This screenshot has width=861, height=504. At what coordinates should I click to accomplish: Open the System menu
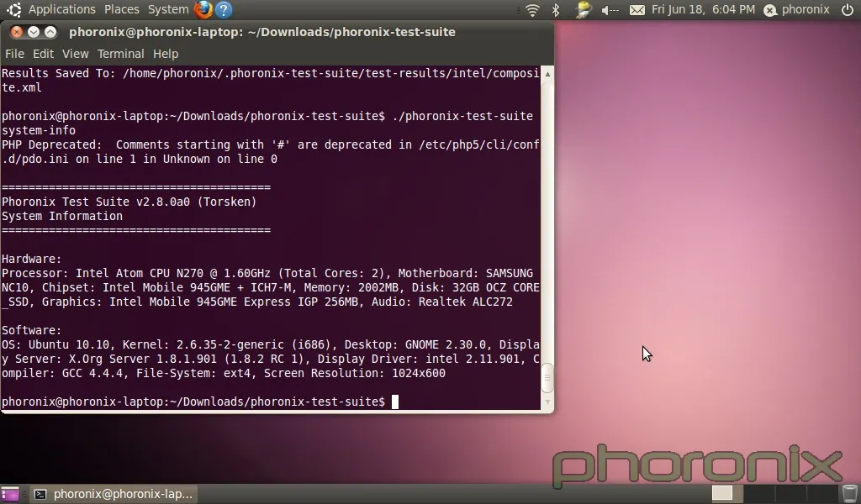(x=168, y=9)
